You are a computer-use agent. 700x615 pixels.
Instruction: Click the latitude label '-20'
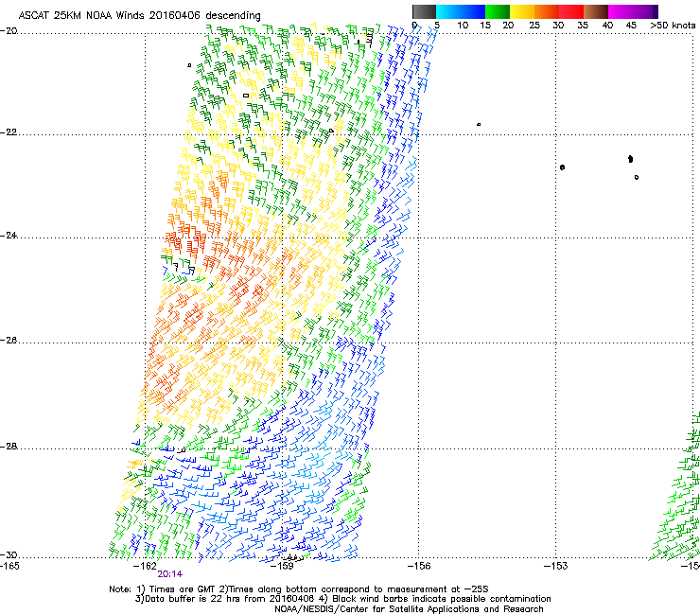pos(9,31)
